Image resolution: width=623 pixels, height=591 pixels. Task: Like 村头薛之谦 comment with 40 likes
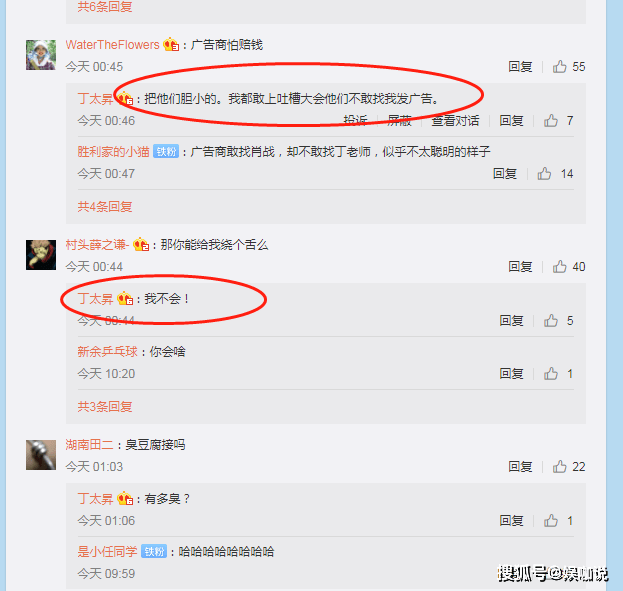point(559,266)
